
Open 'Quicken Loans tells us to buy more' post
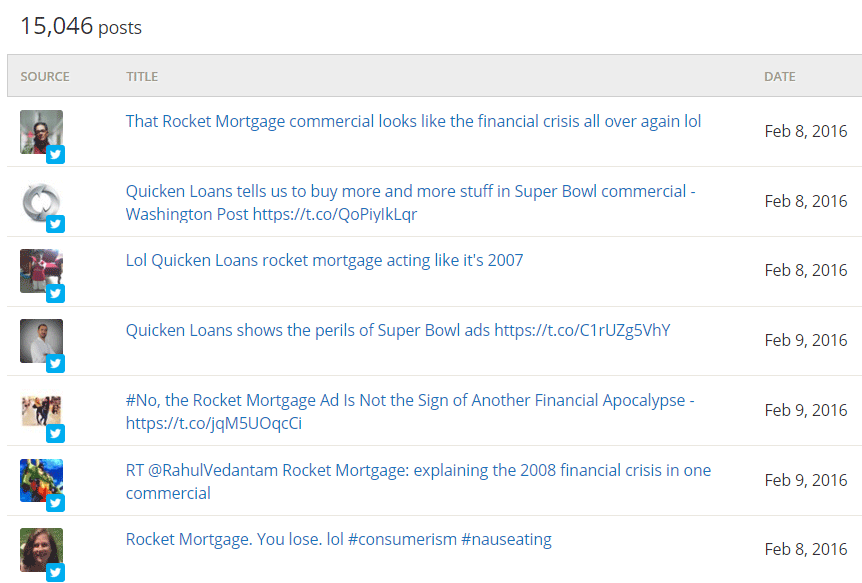(x=411, y=202)
